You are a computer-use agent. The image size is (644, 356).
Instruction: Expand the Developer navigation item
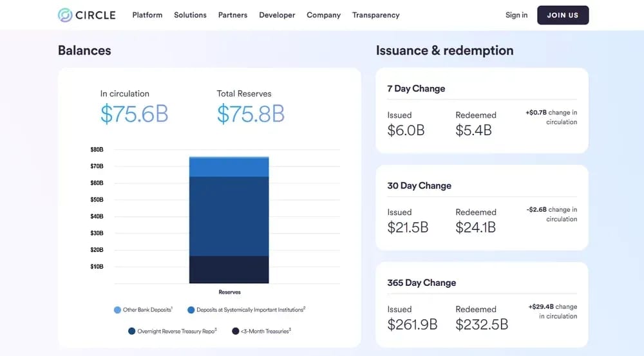[x=277, y=15]
